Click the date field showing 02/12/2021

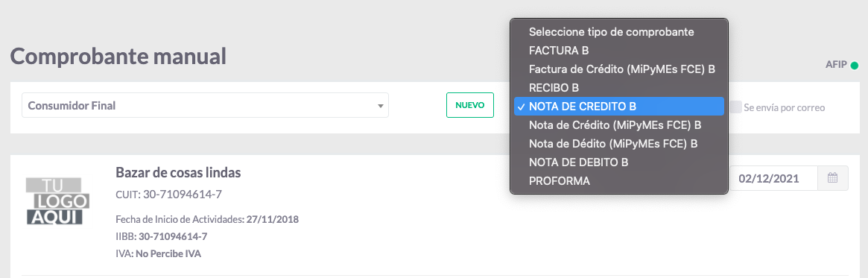pos(773,178)
